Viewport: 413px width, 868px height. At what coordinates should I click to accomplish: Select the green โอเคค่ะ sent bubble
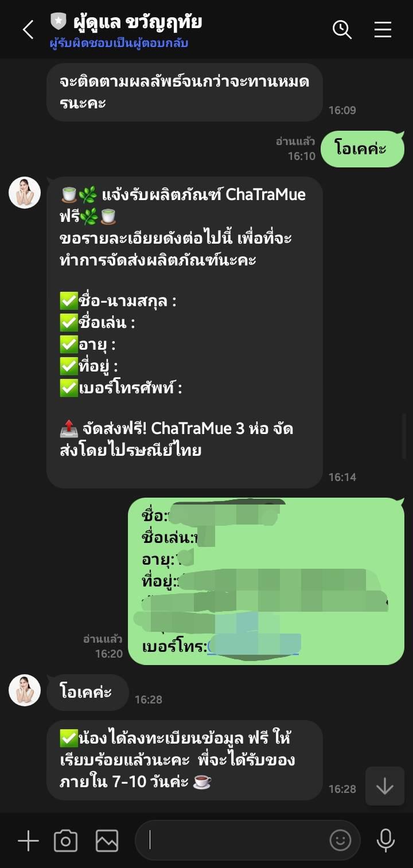coord(363,149)
